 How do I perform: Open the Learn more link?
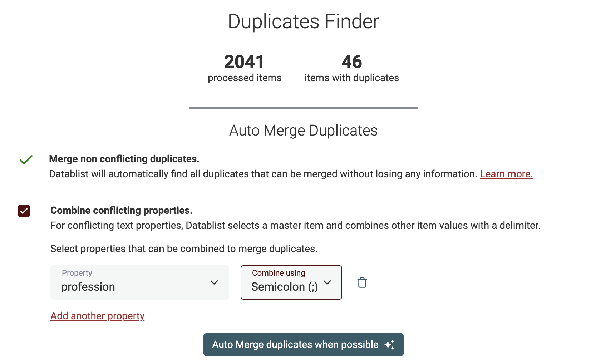click(506, 174)
